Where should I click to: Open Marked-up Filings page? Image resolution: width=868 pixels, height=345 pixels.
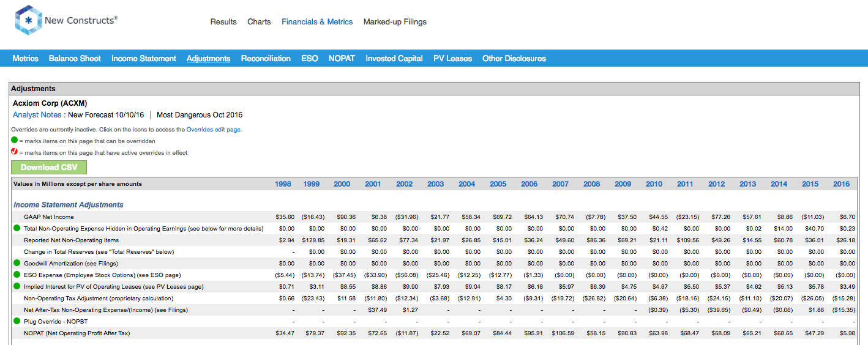tap(395, 21)
